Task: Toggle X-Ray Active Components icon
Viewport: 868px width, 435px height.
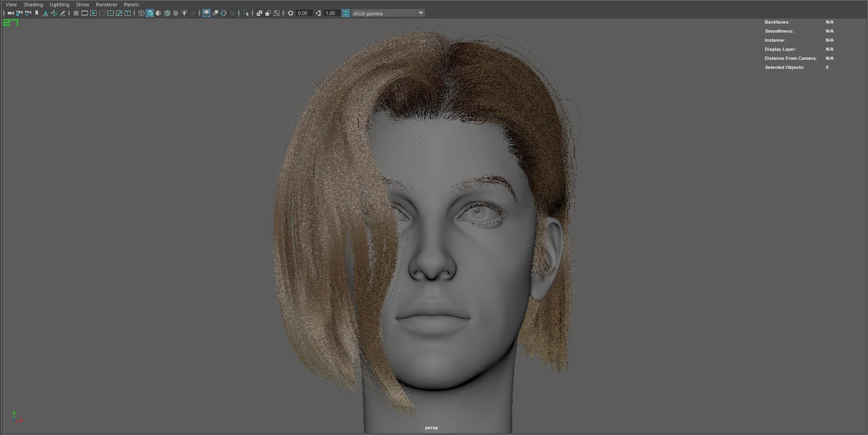Action: pos(268,13)
